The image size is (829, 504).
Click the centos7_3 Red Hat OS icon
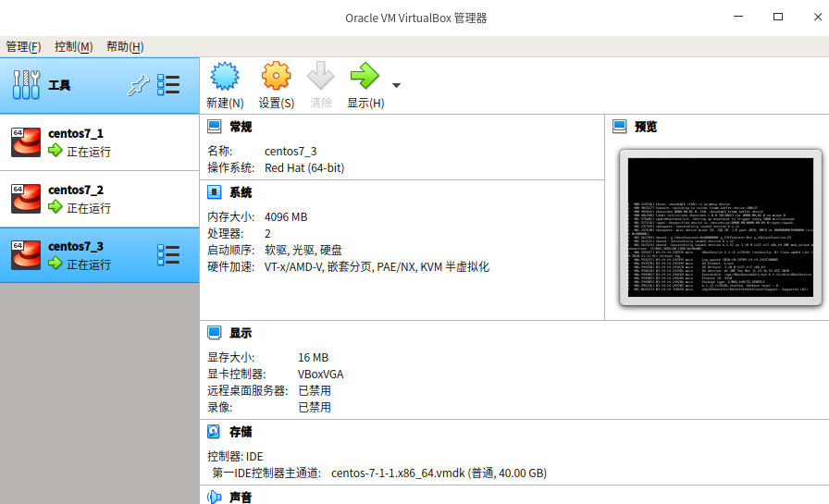tap(26, 255)
